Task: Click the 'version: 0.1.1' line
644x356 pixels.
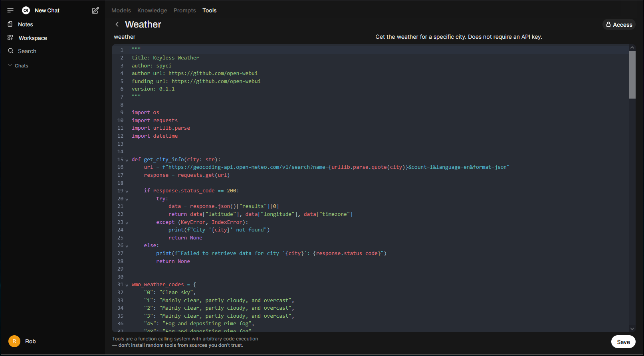Action: (153, 89)
